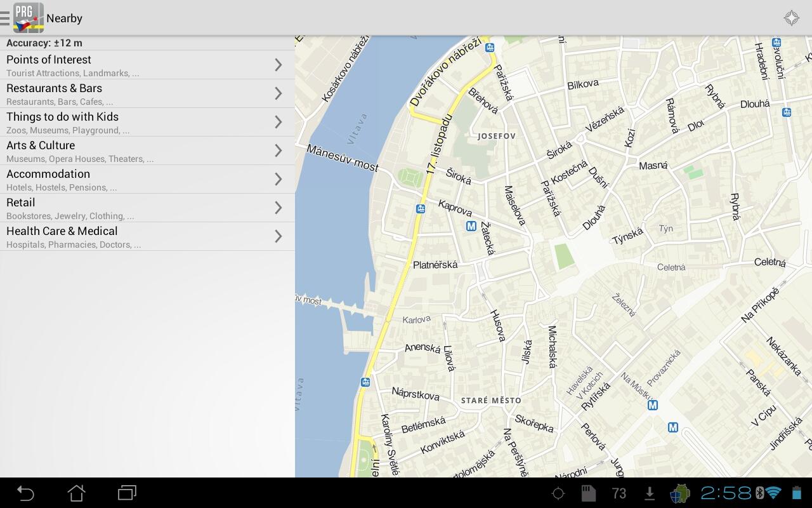Expand Accommodation chevron
The width and height of the screenshot is (812, 508).
[x=278, y=179]
